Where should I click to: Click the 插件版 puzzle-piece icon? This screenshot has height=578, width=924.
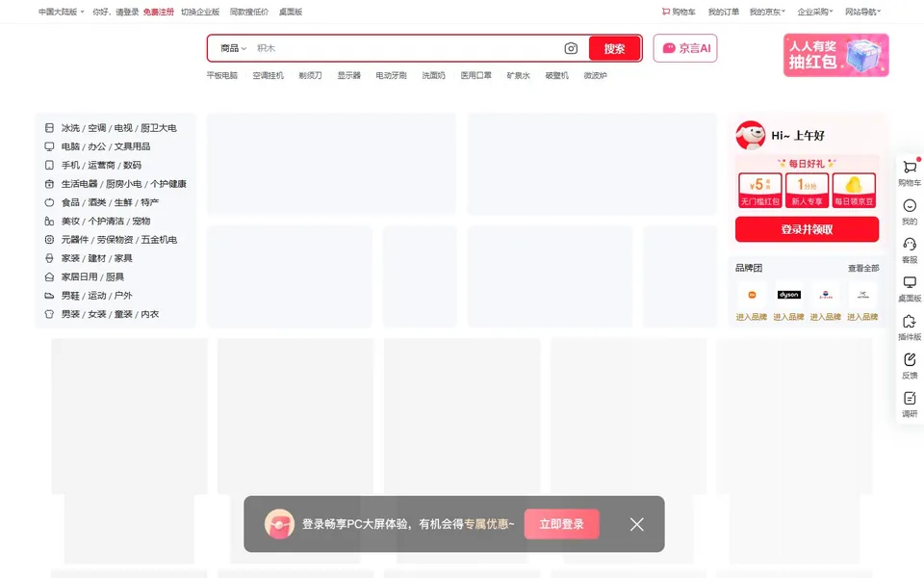tap(910, 322)
